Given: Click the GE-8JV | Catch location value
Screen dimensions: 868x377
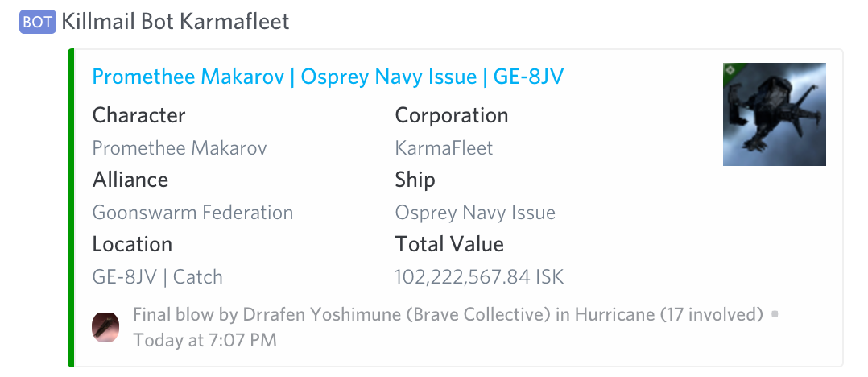Looking at the screenshot, I should point(157,277).
